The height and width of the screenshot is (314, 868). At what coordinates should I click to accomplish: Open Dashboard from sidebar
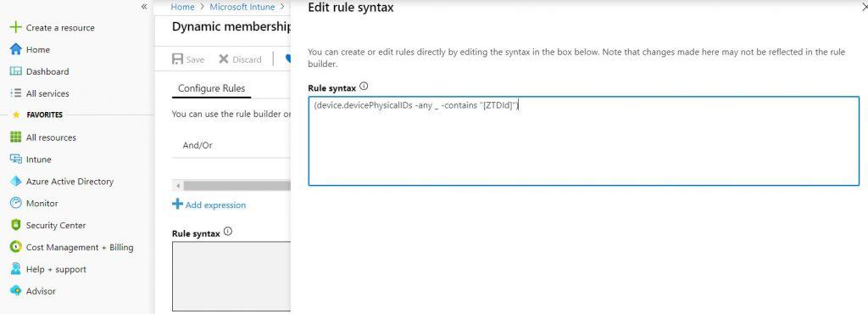[x=47, y=71]
